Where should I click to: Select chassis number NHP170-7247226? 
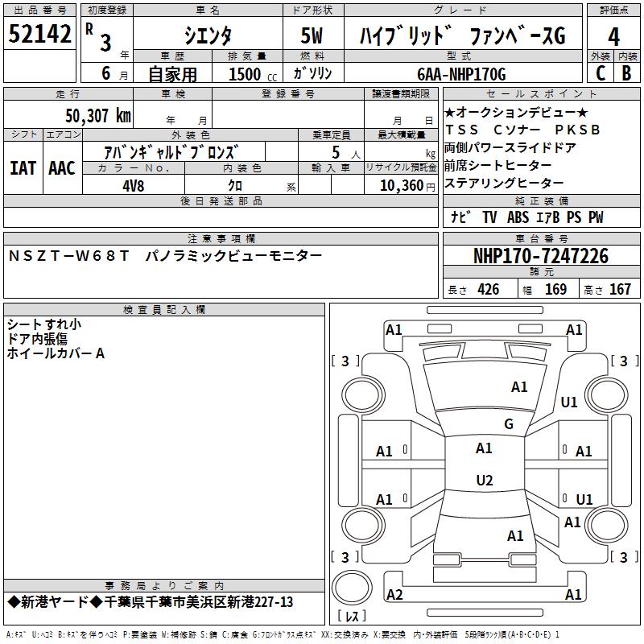coord(541,256)
